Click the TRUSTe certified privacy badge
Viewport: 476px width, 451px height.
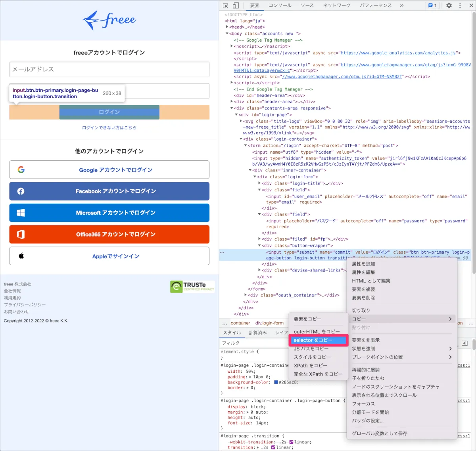coord(192,286)
